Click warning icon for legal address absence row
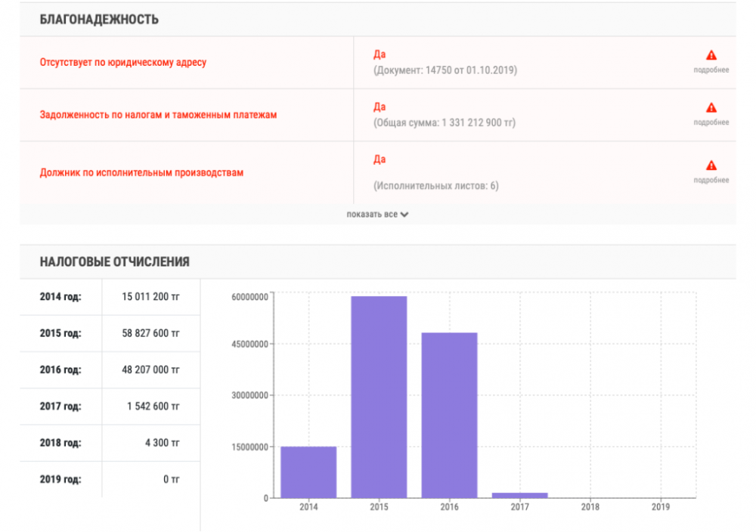This screenshot has width=756, height=532. (x=711, y=55)
